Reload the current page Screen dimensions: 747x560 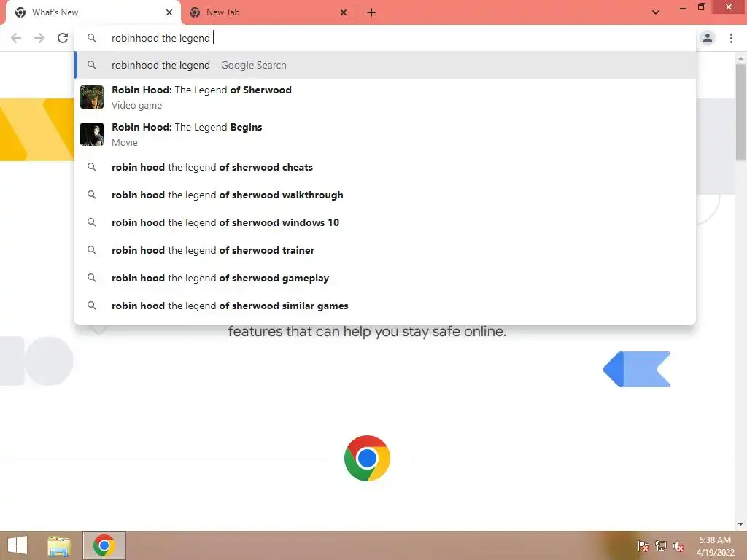[63, 38]
